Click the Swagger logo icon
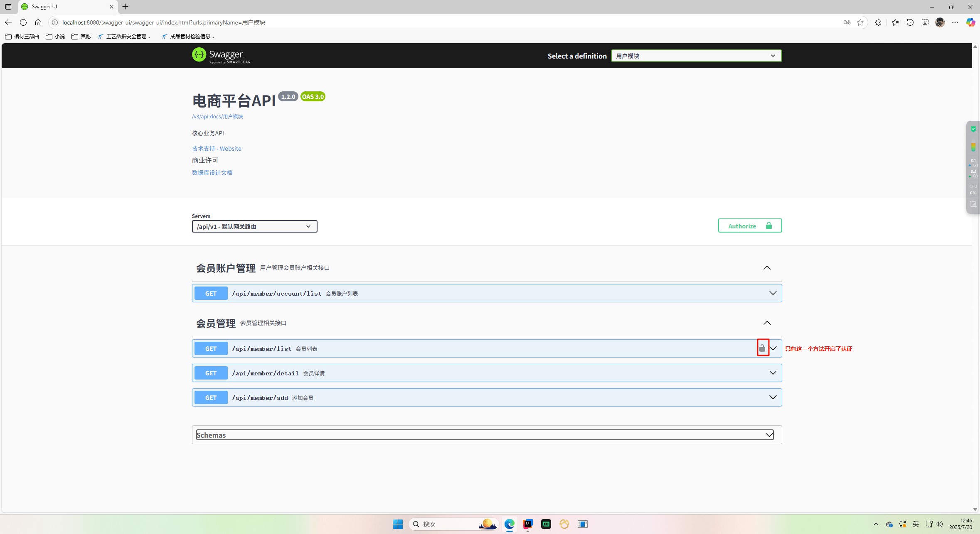 [199, 55]
